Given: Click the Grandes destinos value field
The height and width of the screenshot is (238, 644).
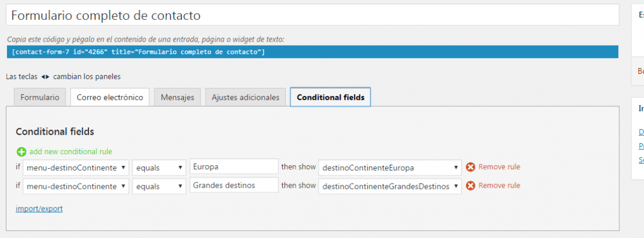Looking at the screenshot, I should click(234, 185).
